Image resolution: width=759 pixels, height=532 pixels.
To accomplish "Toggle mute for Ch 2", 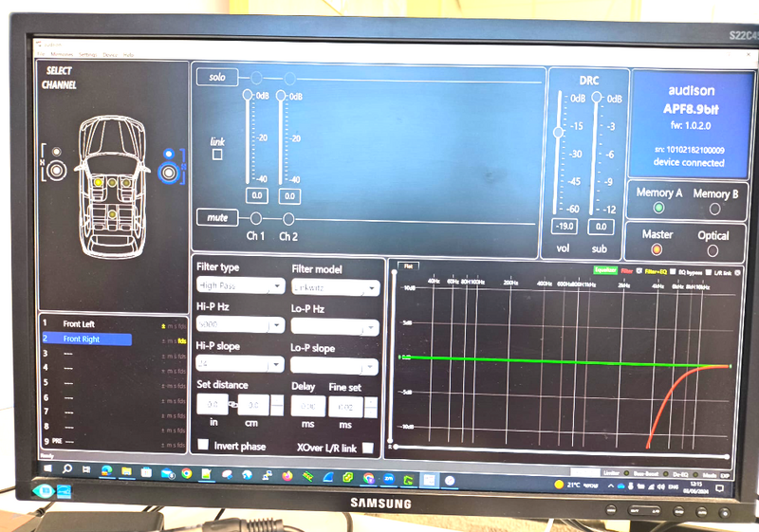I will (x=288, y=219).
